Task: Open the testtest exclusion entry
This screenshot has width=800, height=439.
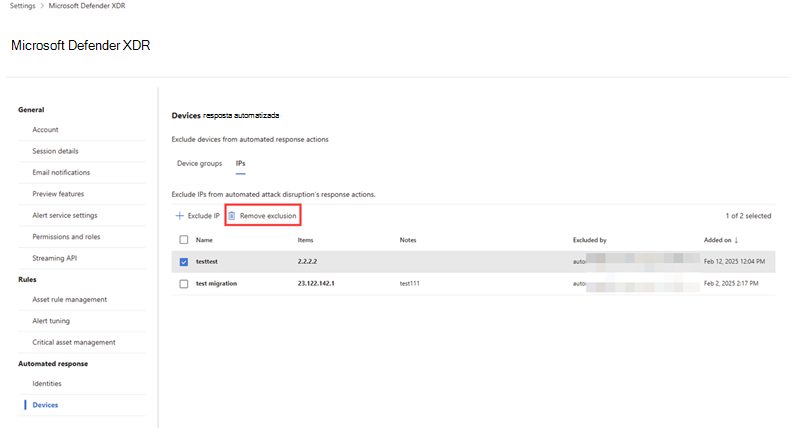Action: pyautogui.click(x=207, y=261)
